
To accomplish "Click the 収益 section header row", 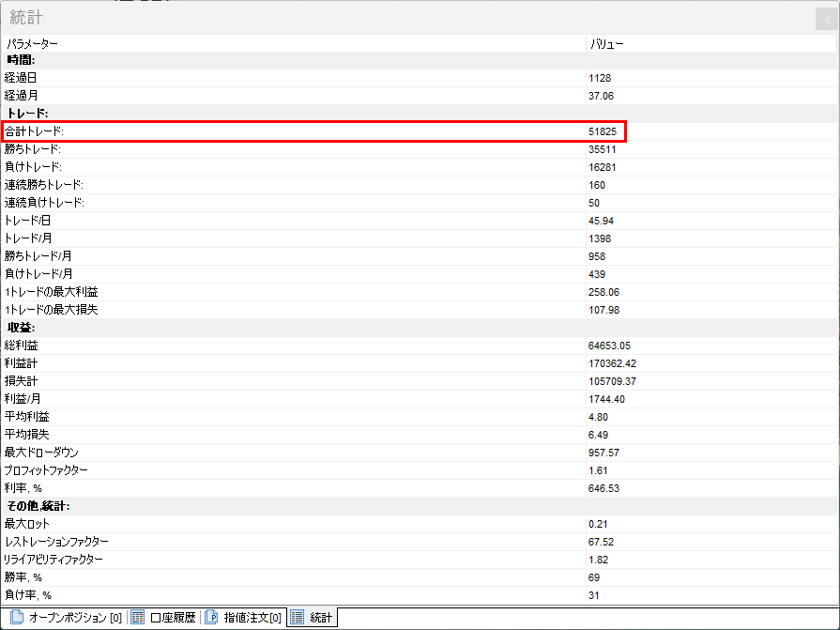I will point(22,328).
